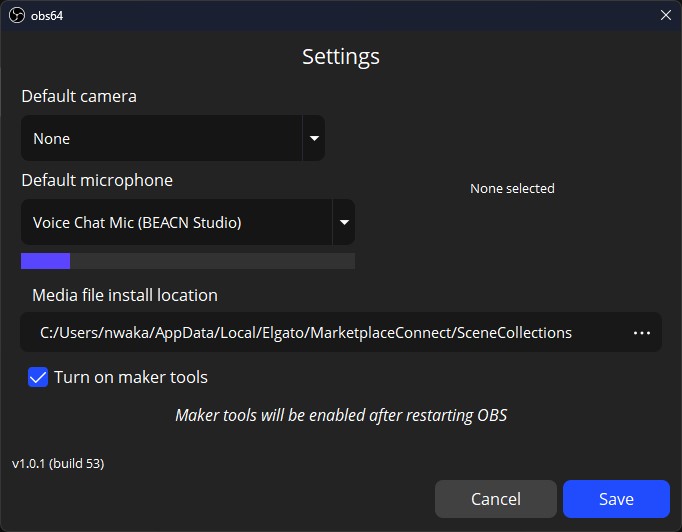Click the "Default camera" label

pos(79,97)
